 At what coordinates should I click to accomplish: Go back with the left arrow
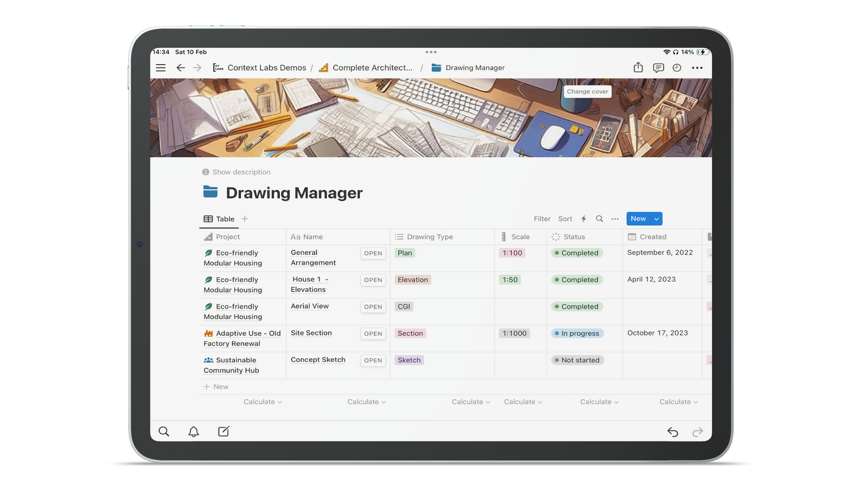[x=181, y=68]
